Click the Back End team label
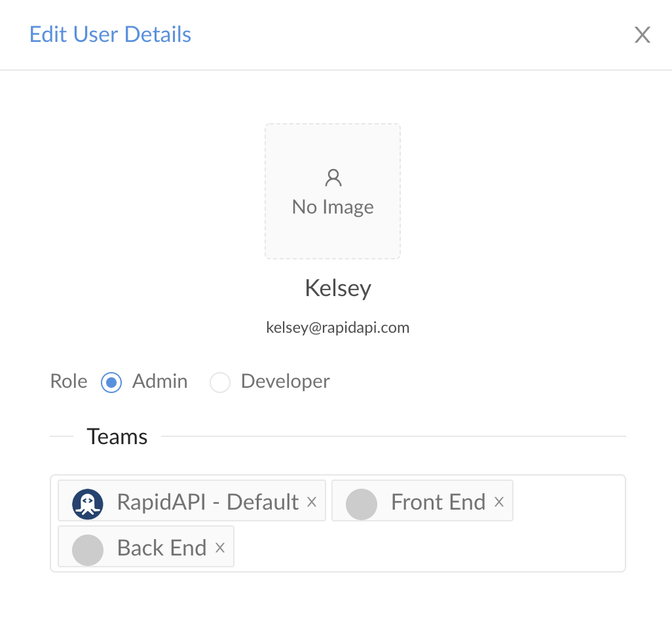The height and width of the screenshot is (621, 672). (162, 548)
